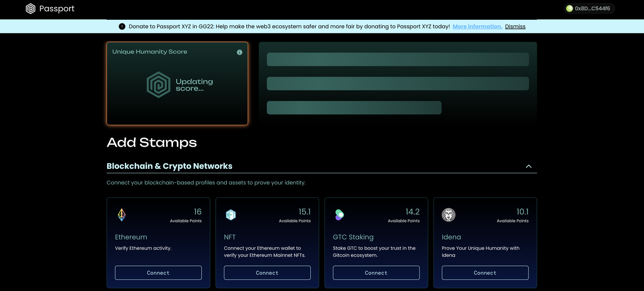Image resolution: width=644 pixels, height=291 pixels.
Task: Open the More information link
Action: [477, 27]
